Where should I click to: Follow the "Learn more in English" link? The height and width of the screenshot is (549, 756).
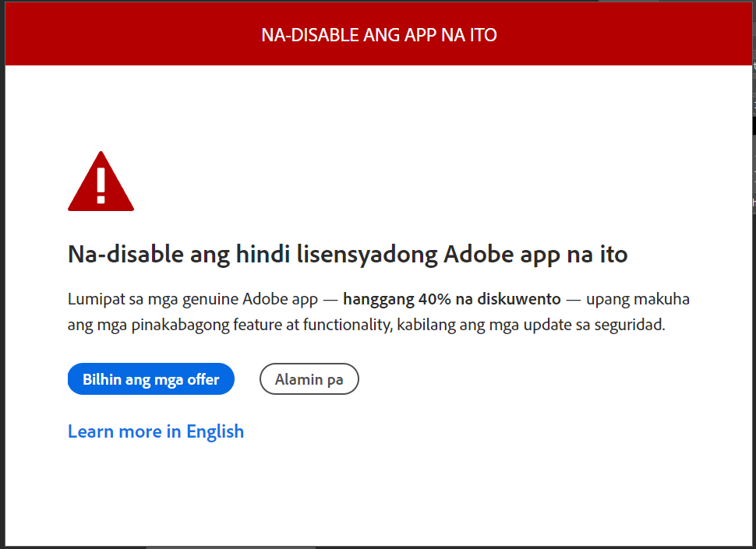(x=156, y=431)
